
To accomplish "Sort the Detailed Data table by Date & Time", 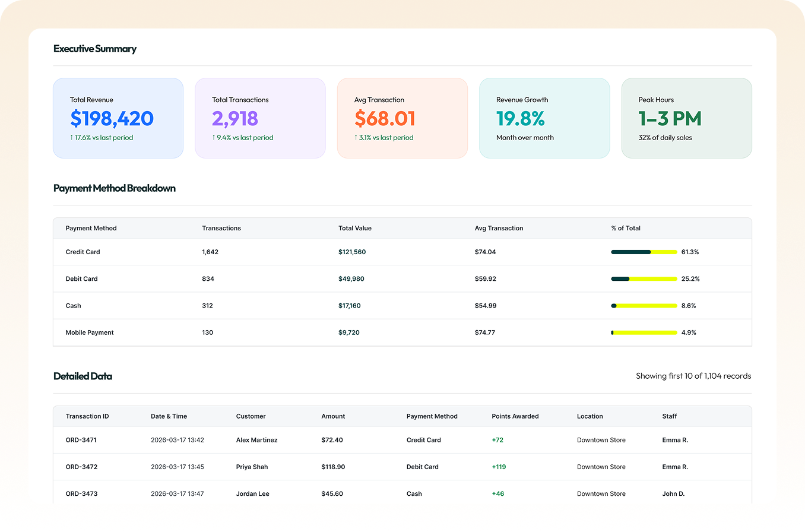I will 169,416.
